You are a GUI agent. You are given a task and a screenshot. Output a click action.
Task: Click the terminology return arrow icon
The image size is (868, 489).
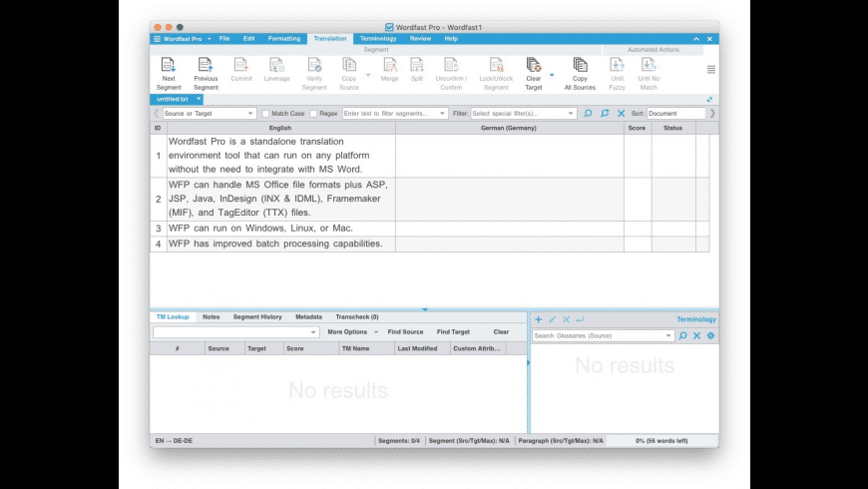580,319
